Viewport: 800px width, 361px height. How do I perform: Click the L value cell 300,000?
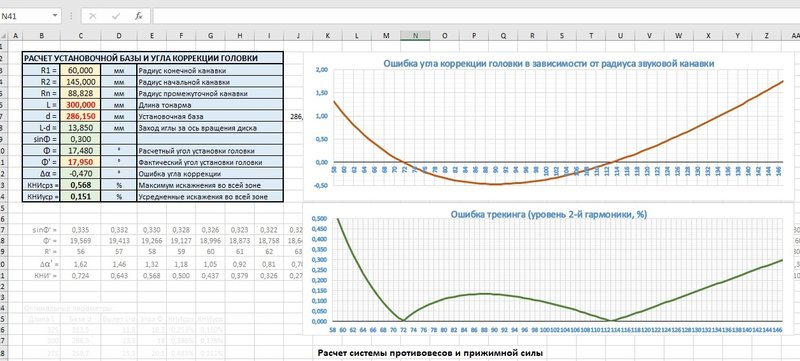pyautogui.click(x=81, y=104)
